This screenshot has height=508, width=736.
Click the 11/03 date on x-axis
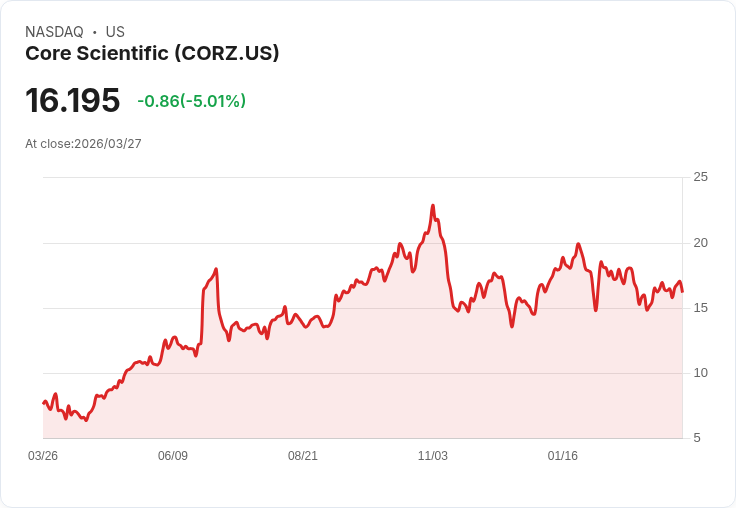(433, 455)
